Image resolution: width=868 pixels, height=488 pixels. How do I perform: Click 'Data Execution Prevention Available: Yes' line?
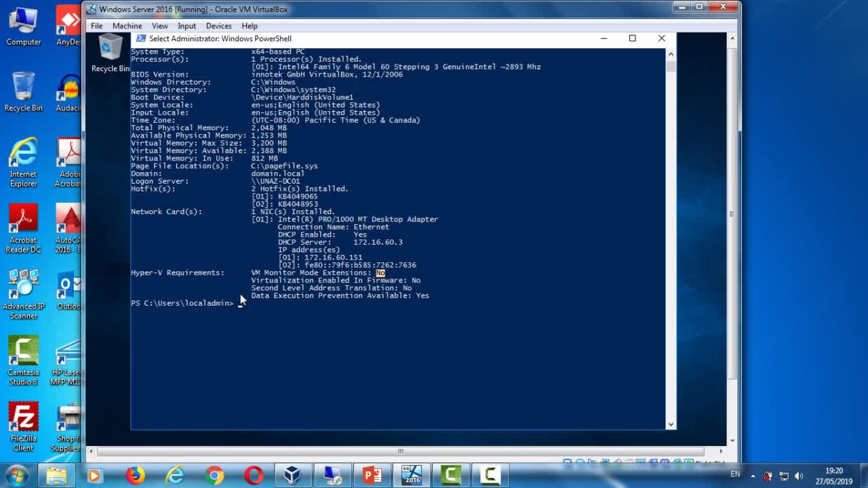pyautogui.click(x=340, y=296)
